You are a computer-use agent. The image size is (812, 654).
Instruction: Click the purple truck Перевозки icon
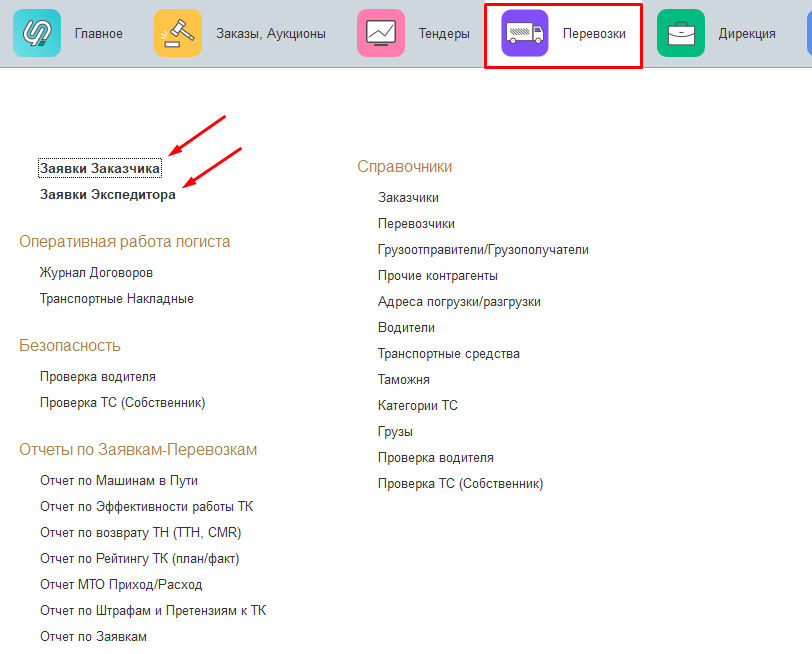coord(525,33)
